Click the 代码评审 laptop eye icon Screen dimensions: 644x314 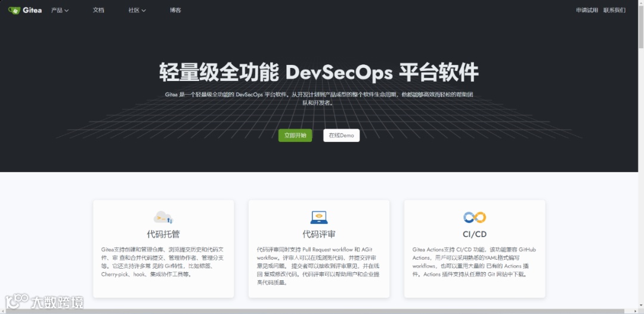(318, 217)
